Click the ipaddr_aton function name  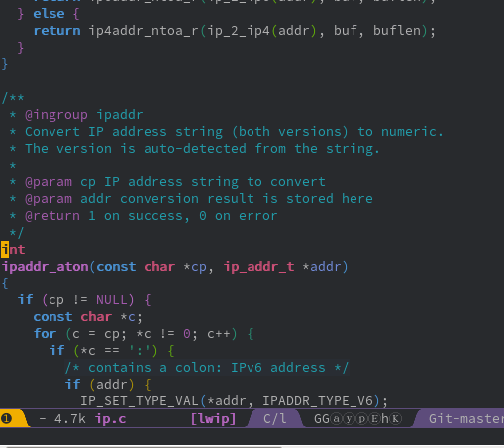point(46,267)
